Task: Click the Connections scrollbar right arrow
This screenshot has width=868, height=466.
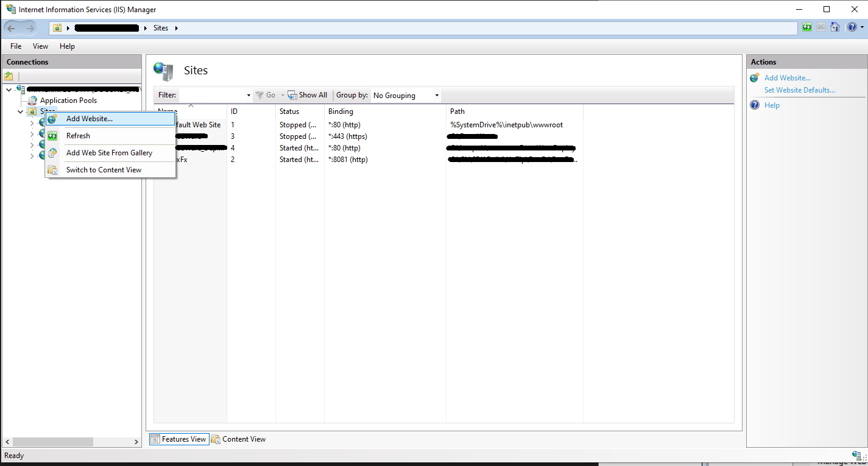Action: pos(137,442)
